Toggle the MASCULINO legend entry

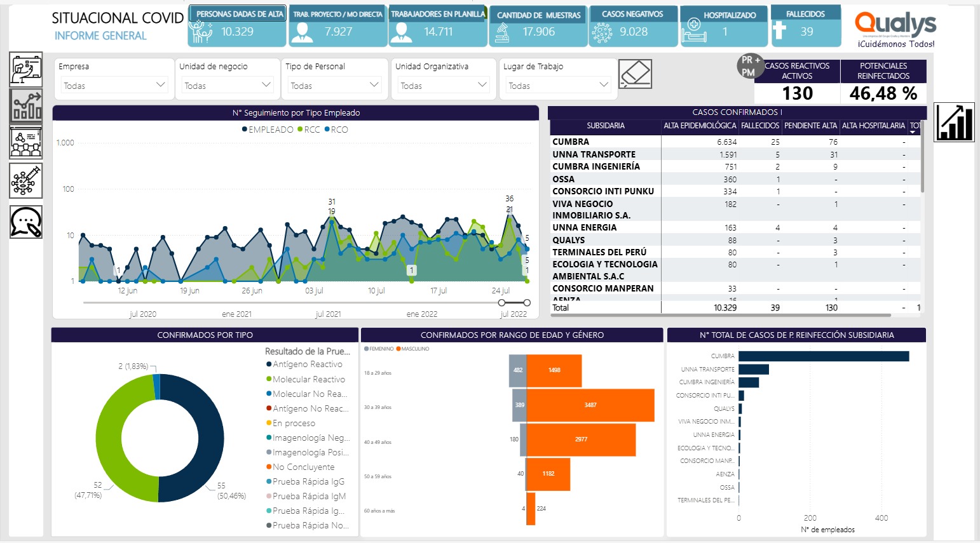413,349
